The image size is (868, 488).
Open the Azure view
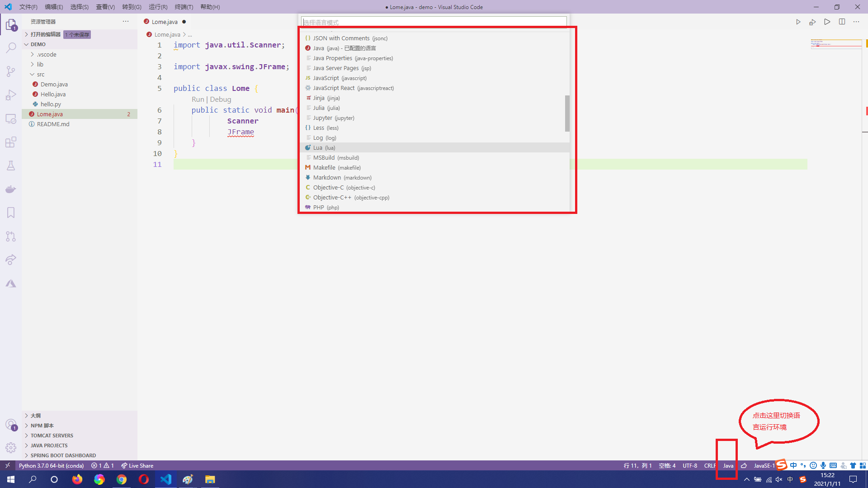tap(11, 284)
